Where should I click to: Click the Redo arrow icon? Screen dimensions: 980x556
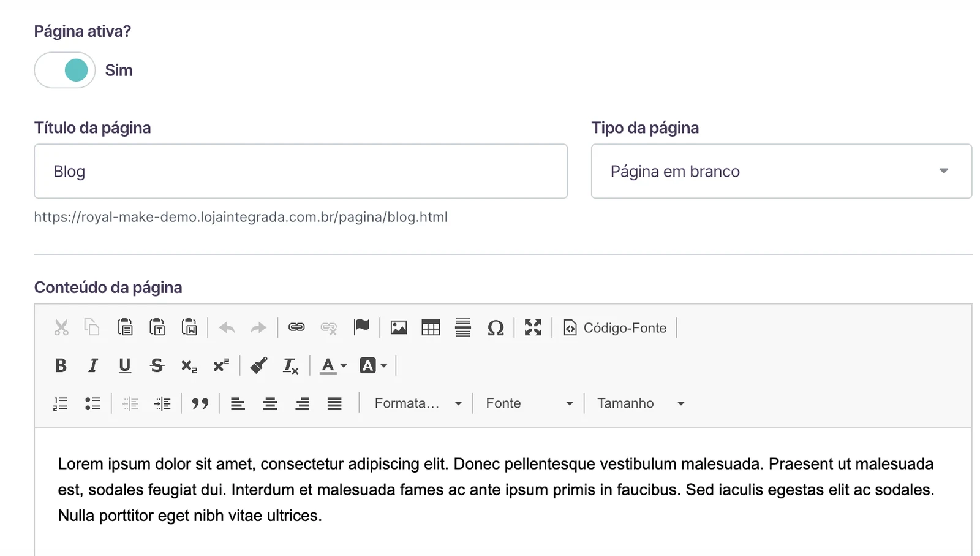point(258,327)
